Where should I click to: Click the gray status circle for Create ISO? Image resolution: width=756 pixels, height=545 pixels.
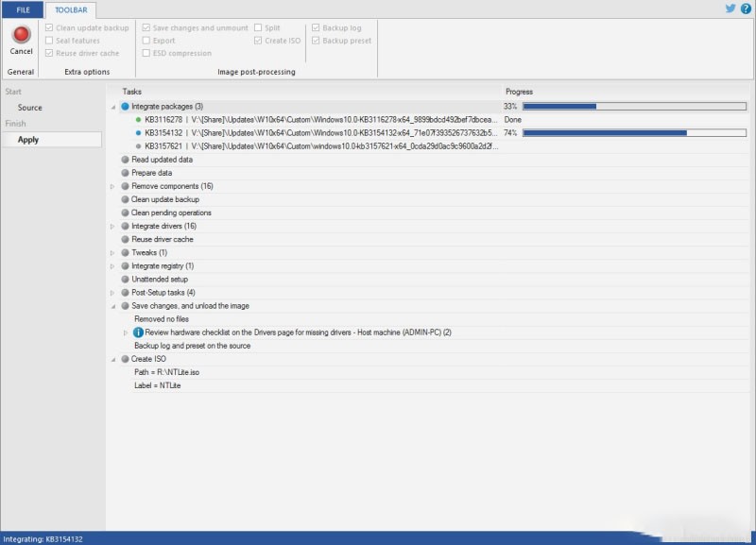[x=125, y=359]
